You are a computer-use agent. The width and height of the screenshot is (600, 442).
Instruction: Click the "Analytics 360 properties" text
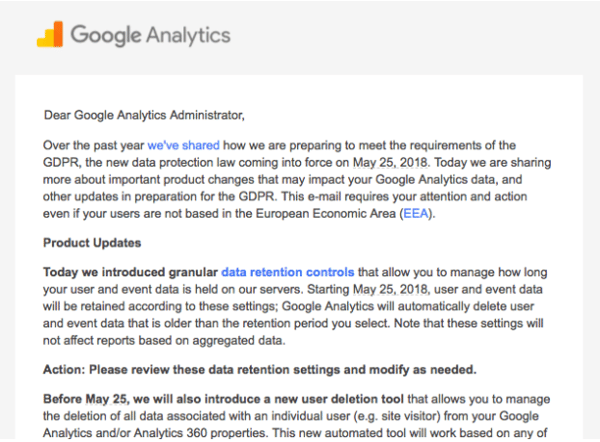pyautogui.click(x=199, y=433)
